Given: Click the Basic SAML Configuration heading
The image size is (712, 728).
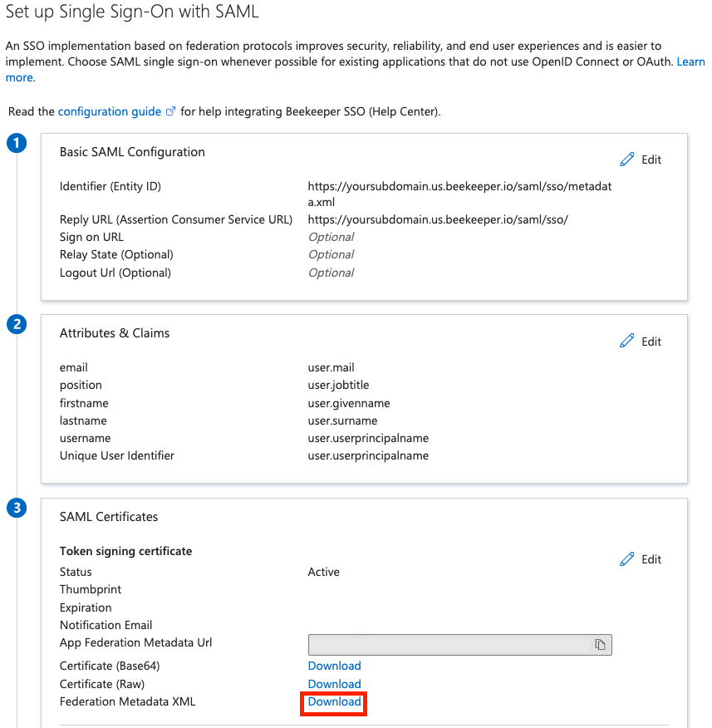Looking at the screenshot, I should pyautogui.click(x=132, y=152).
